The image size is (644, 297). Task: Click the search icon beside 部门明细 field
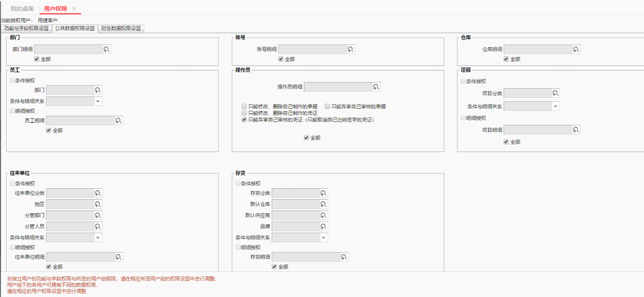tap(107, 49)
